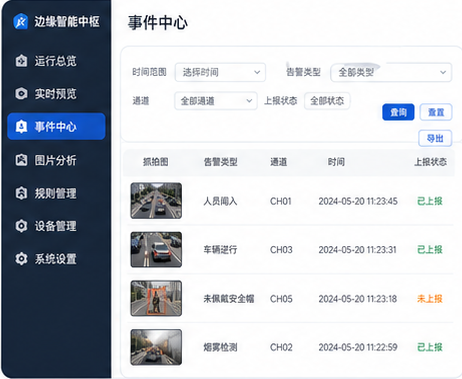Open the 通道 channel dropdown
This screenshot has width=462, height=379.
[216, 101]
